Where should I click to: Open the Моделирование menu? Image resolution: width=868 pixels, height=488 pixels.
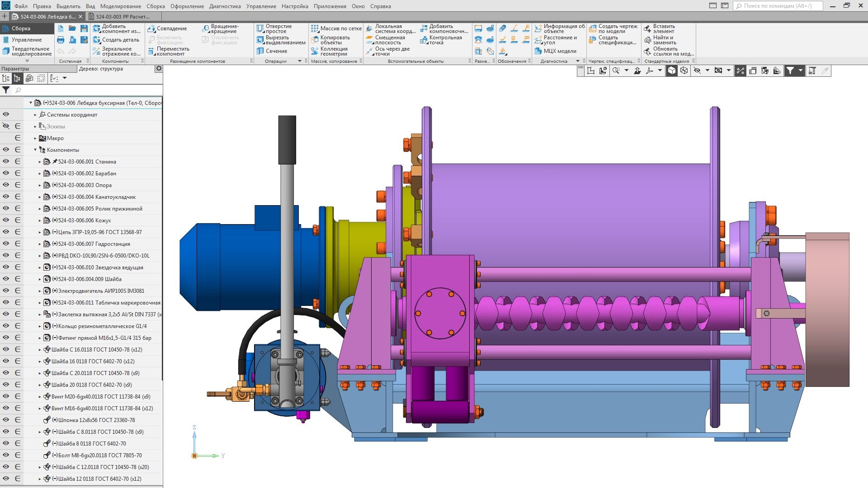click(x=120, y=6)
